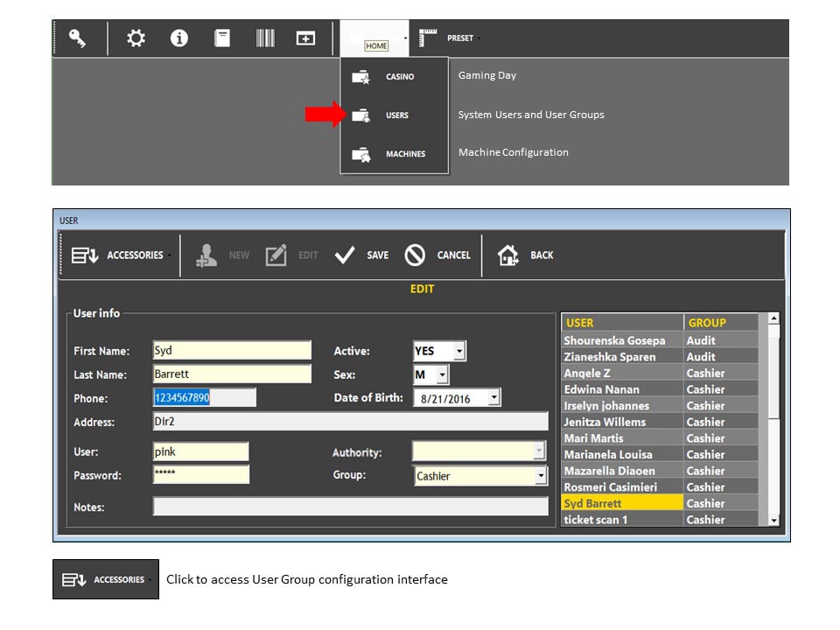Click the EDIT pencil icon
Image resolution: width=840 pixels, height=630 pixels.
coord(276,255)
